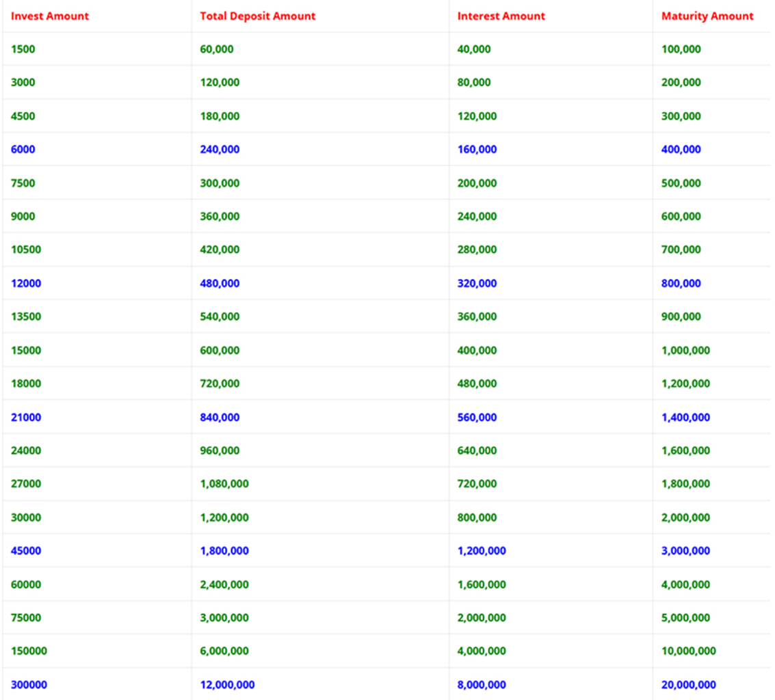Click total deposit 600,000 in the 15000 row
Image resolution: width=775 pixels, height=700 pixels.
[220, 350]
